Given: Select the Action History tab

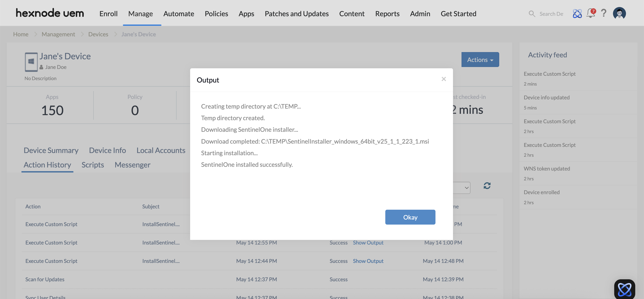Looking at the screenshot, I should (x=47, y=165).
